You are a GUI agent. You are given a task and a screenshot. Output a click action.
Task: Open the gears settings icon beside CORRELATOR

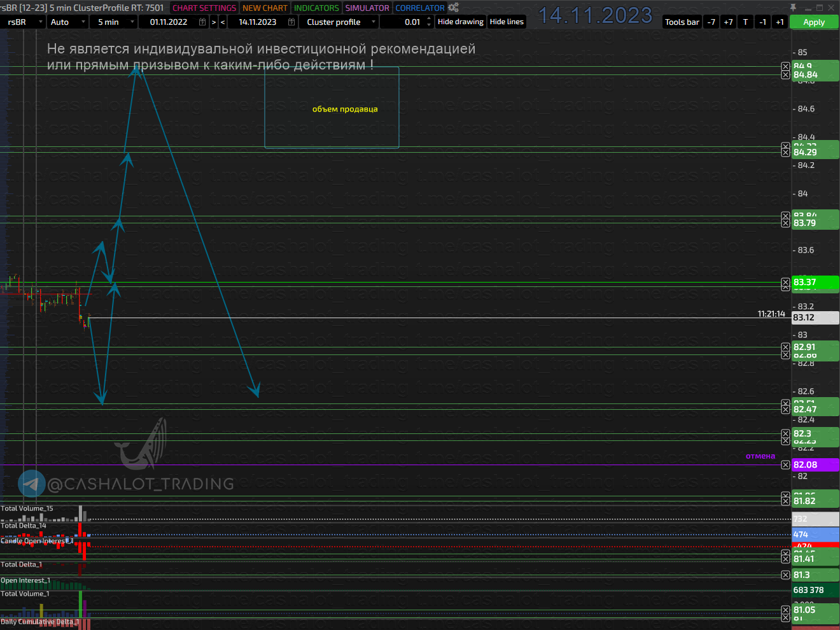453,8
